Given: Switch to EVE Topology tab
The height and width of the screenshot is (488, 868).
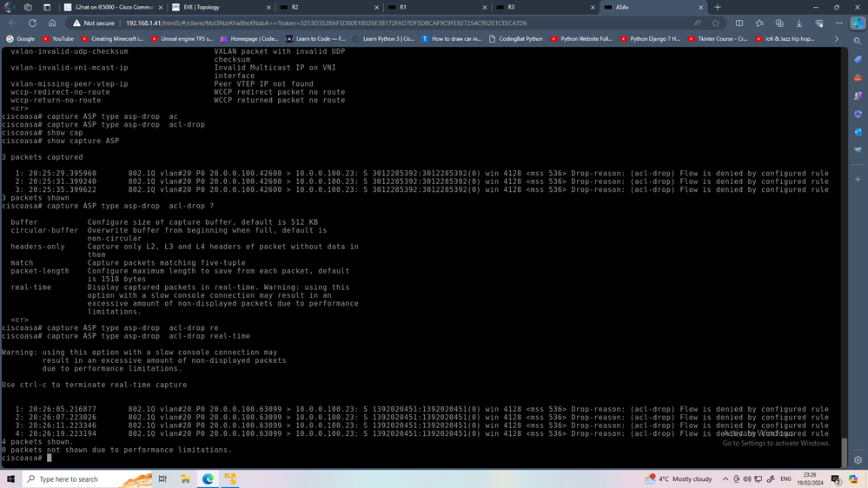Looking at the screenshot, I should [222, 7].
